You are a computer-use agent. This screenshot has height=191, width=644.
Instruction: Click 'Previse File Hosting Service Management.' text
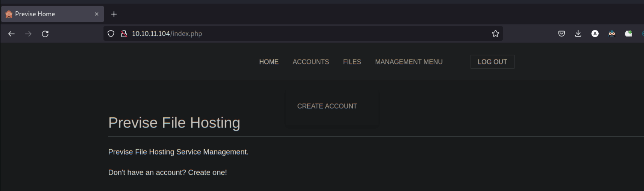tap(178, 152)
